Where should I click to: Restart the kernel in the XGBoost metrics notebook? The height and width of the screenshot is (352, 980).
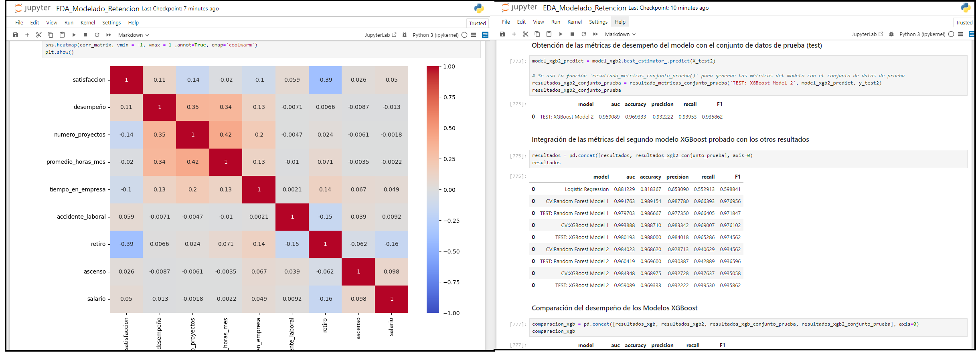coord(584,34)
